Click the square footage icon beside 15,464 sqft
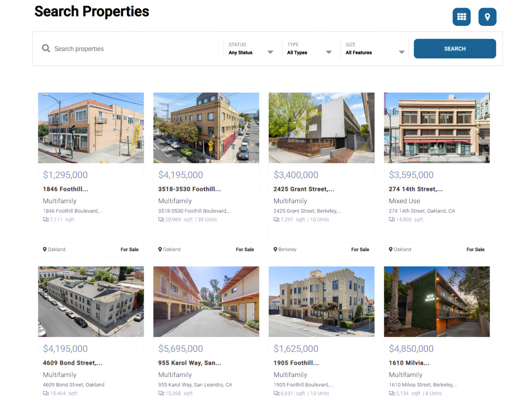This screenshot has width=532, height=399. pyautogui.click(x=46, y=393)
